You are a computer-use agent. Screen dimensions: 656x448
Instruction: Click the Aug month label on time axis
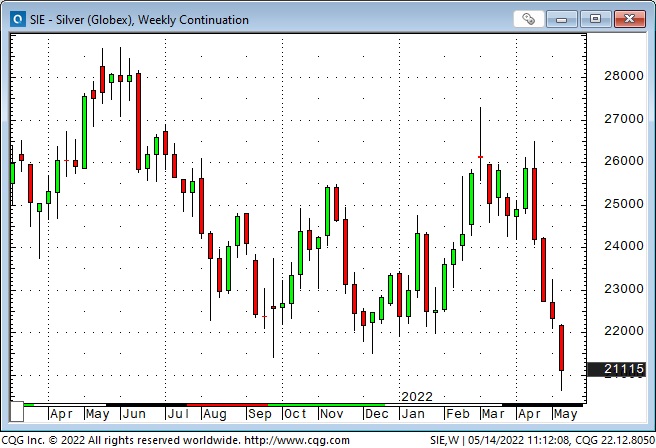pyautogui.click(x=215, y=414)
